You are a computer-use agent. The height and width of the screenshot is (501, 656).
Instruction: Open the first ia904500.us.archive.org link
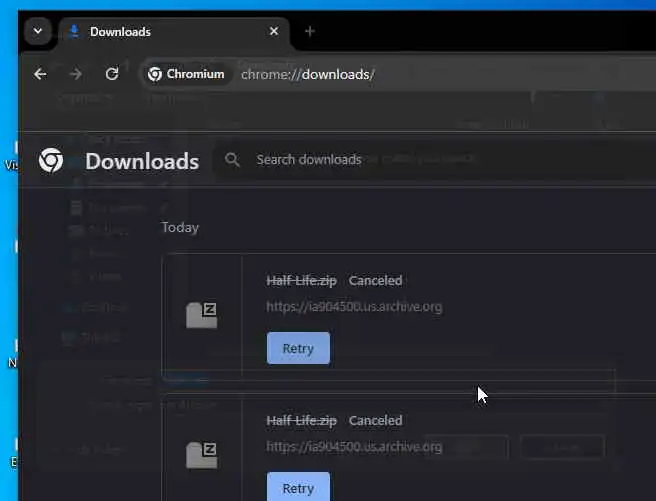pos(354,307)
